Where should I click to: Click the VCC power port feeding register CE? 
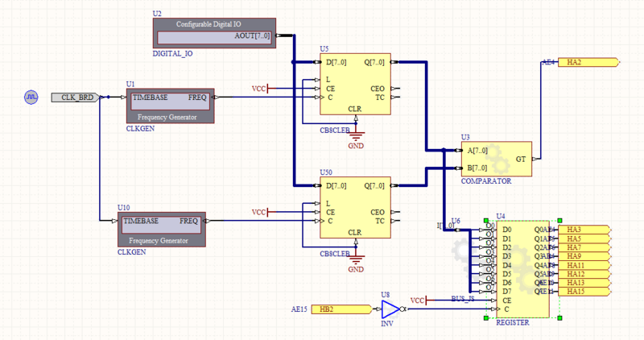click(x=421, y=301)
